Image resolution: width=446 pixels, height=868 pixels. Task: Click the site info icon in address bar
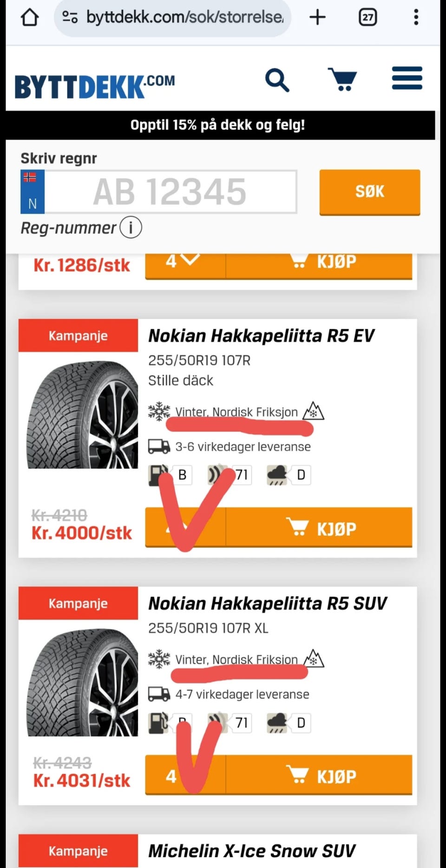click(x=70, y=18)
